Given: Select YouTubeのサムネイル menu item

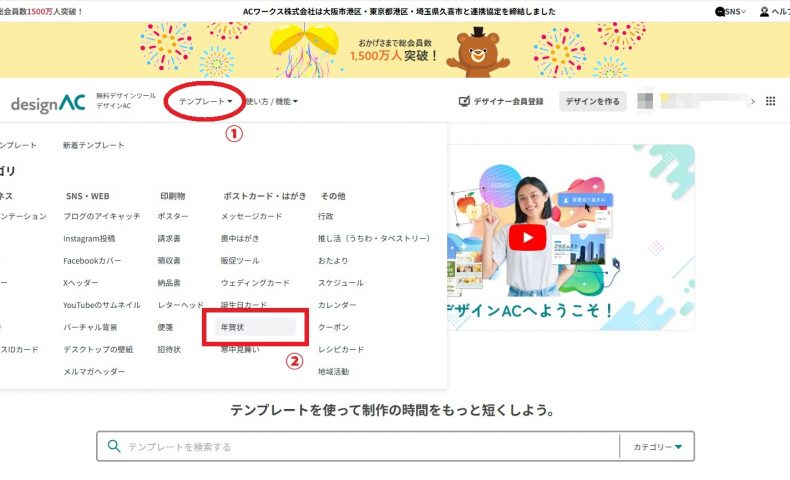Looking at the screenshot, I should pos(101,305).
